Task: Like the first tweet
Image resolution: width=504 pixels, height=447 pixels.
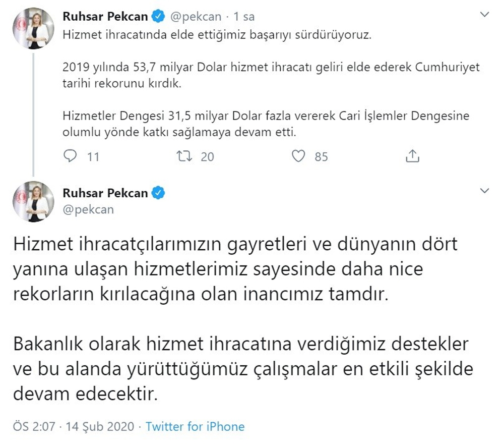Action: coord(300,156)
